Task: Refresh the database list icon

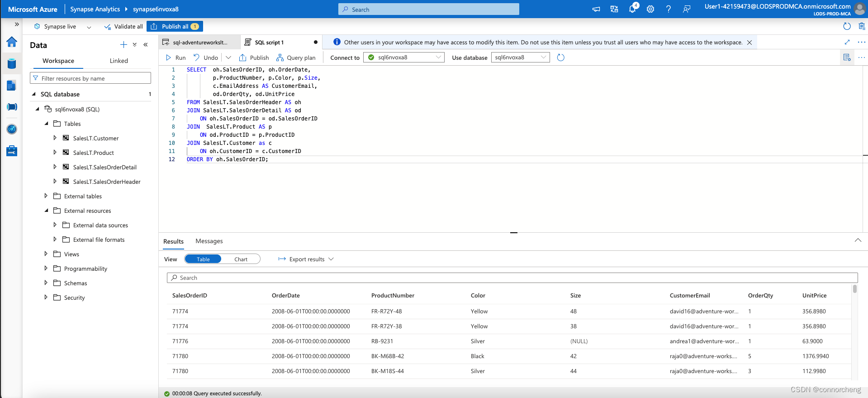Action: (x=561, y=58)
